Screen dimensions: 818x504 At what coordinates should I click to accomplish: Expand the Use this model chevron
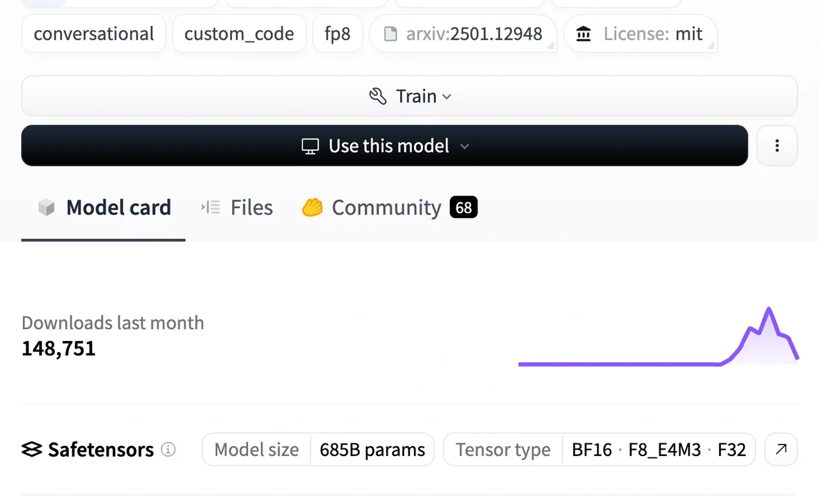(x=465, y=146)
